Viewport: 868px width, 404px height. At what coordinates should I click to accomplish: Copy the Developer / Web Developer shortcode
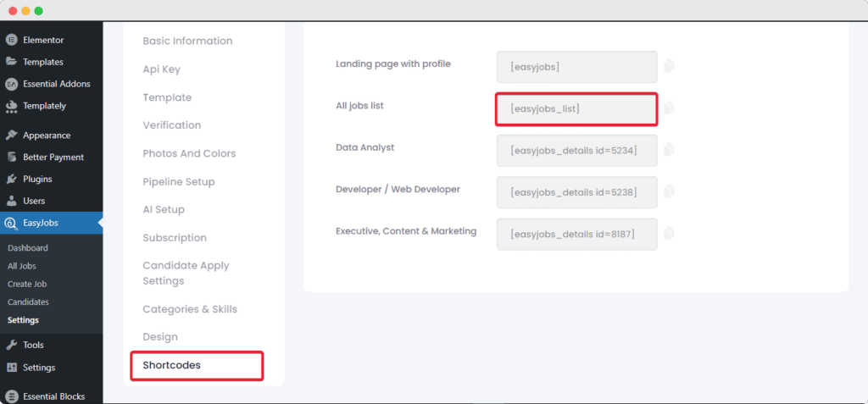point(669,191)
